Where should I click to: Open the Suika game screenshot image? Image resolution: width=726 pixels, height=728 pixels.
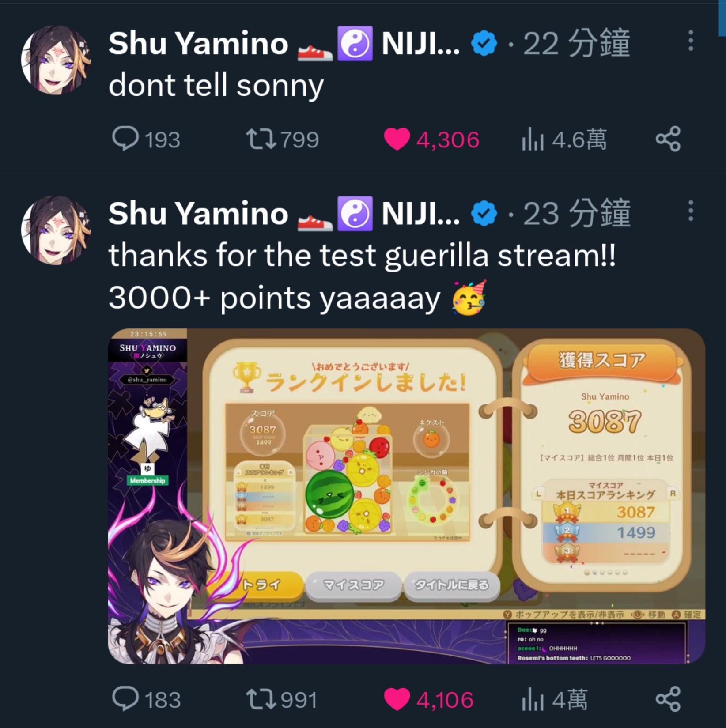click(406, 496)
